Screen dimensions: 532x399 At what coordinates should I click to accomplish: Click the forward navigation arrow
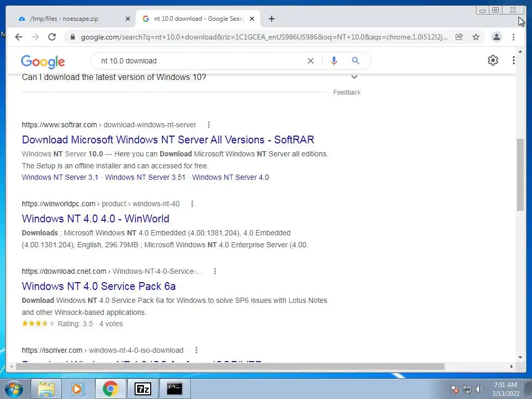[35, 37]
